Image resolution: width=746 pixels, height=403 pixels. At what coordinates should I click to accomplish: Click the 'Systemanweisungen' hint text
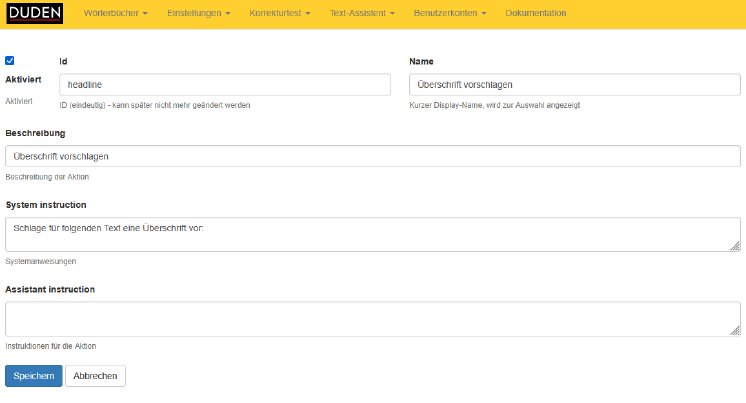tap(40, 261)
